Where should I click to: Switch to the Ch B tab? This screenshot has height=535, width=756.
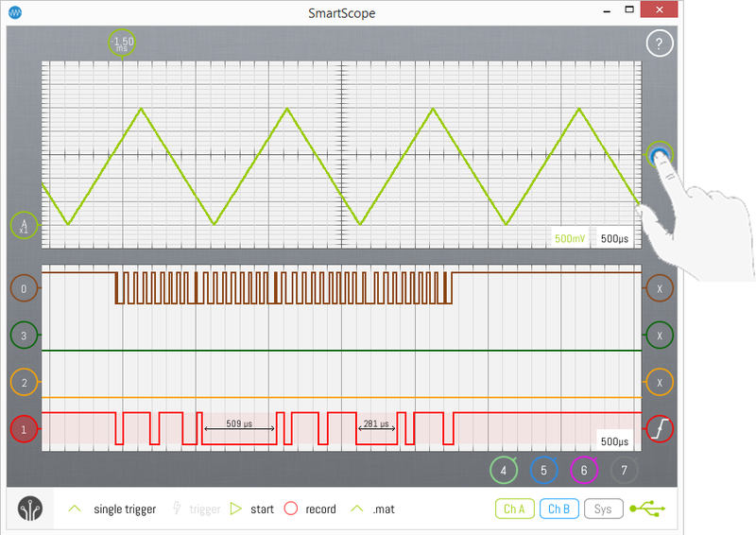tap(558, 509)
